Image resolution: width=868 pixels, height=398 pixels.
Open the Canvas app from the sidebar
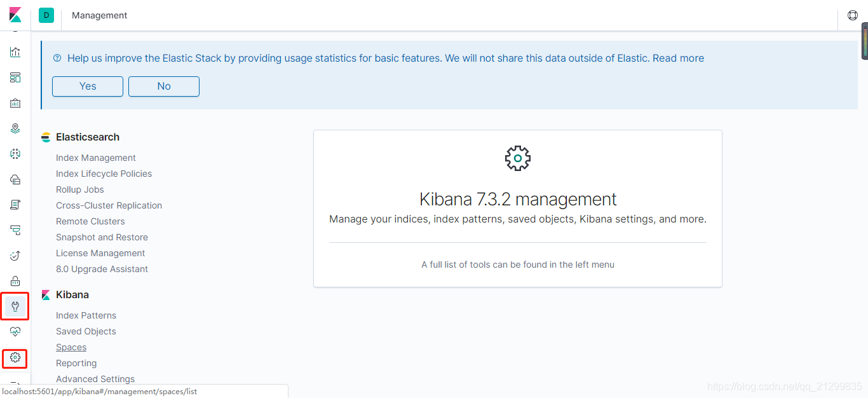pyautogui.click(x=15, y=103)
